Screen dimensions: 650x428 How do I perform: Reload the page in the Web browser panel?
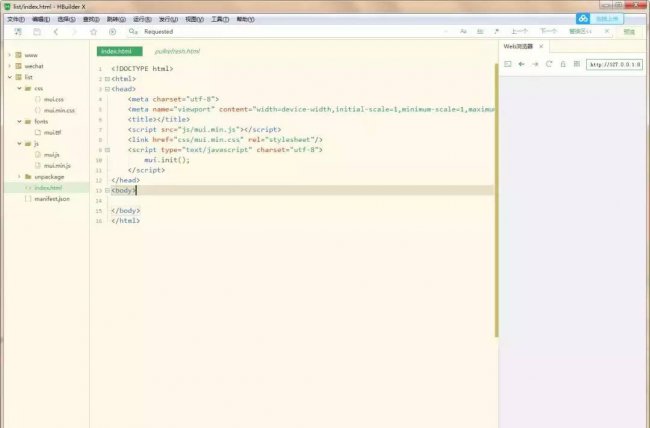(549, 64)
